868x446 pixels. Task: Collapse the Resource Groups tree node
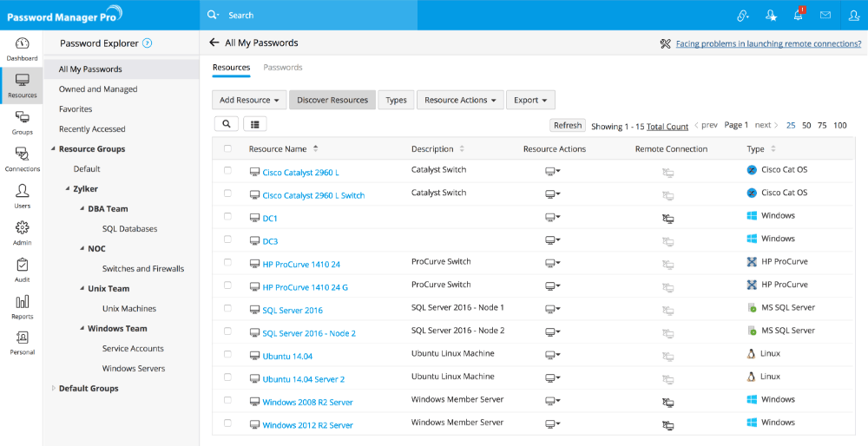(53, 149)
